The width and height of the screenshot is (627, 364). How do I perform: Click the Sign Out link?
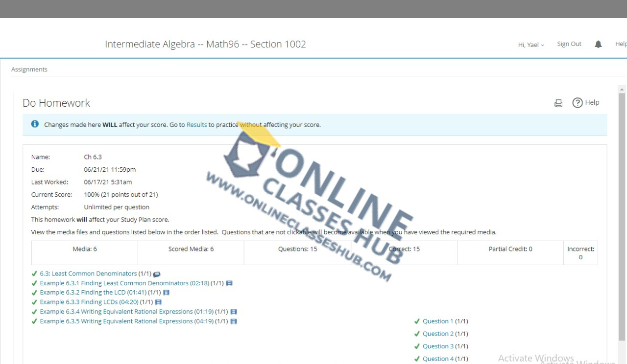(x=569, y=44)
